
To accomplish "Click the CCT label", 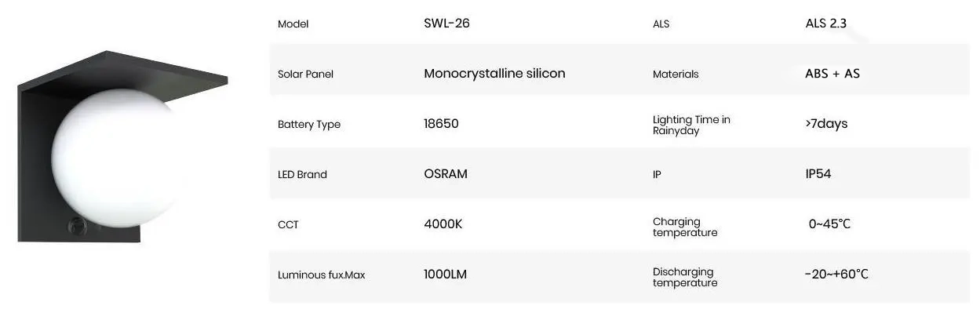I will (x=288, y=225).
